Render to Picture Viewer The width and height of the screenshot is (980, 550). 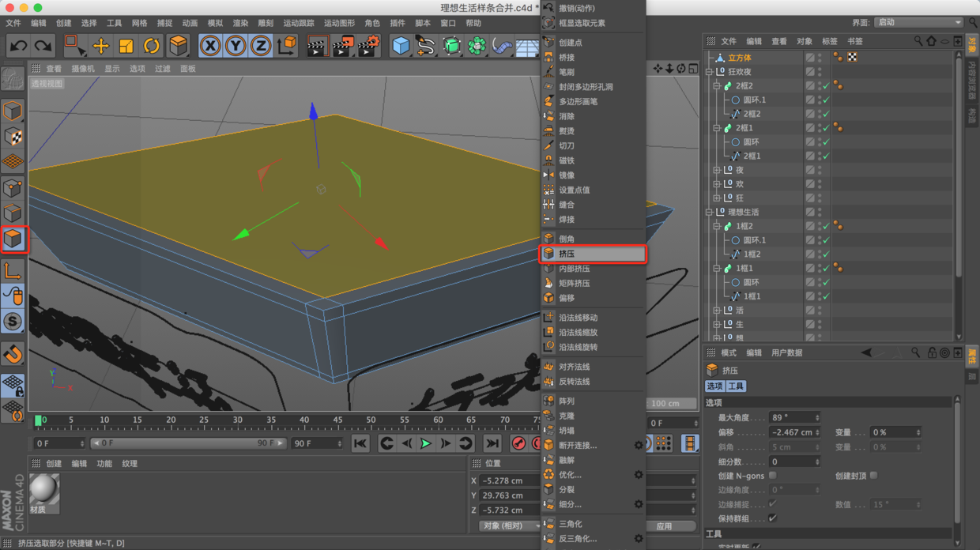click(x=343, y=46)
